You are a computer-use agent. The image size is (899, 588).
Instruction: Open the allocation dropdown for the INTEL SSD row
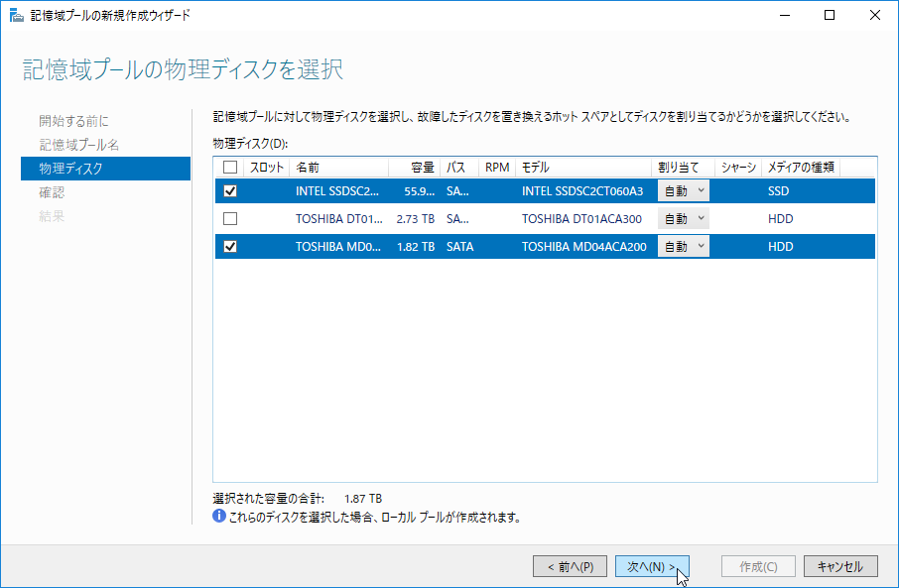(684, 191)
